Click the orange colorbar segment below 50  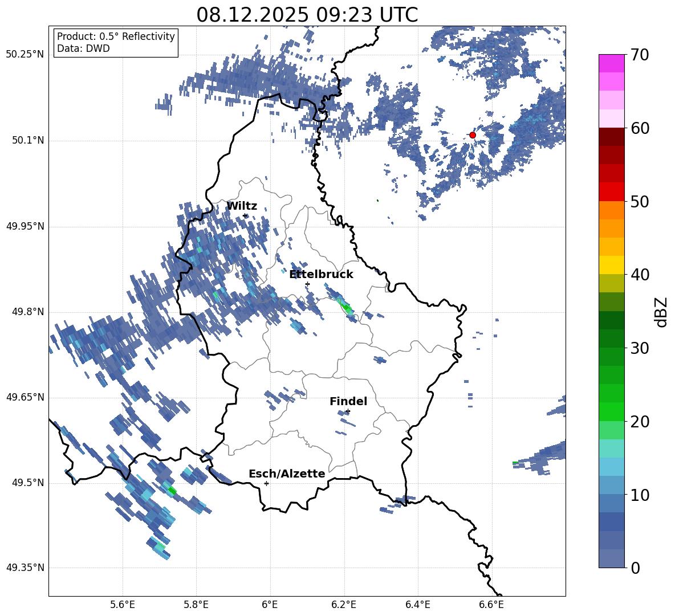[x=612, y=210]
